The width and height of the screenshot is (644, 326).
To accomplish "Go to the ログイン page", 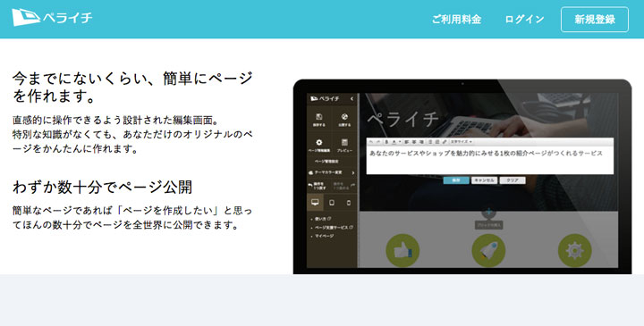I will 524,20.
